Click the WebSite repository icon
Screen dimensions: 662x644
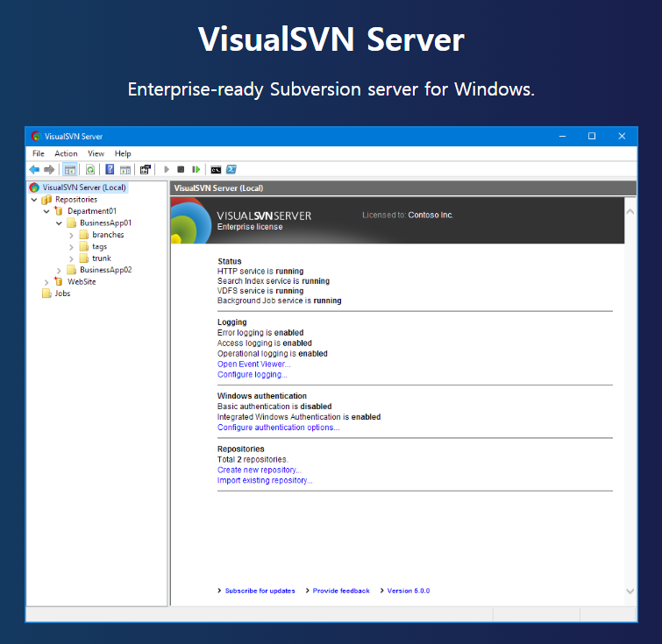click(x=59, y=281)
